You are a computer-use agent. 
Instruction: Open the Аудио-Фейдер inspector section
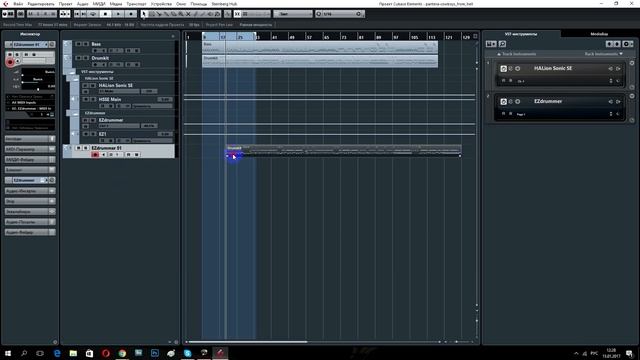pos(30,232)
